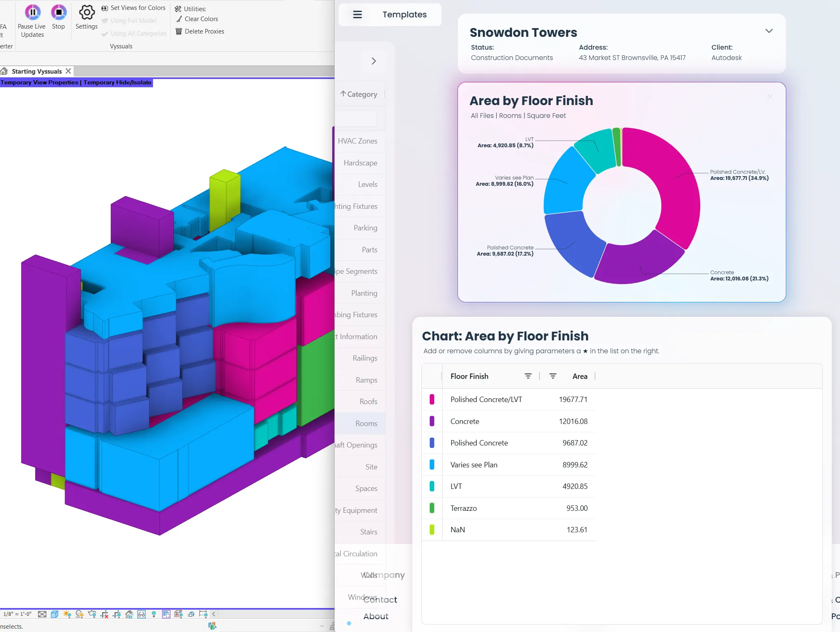The height and width of the screenshot is (632, 840).
Task: Open Templates button
Action: click(x=404, y=14)
